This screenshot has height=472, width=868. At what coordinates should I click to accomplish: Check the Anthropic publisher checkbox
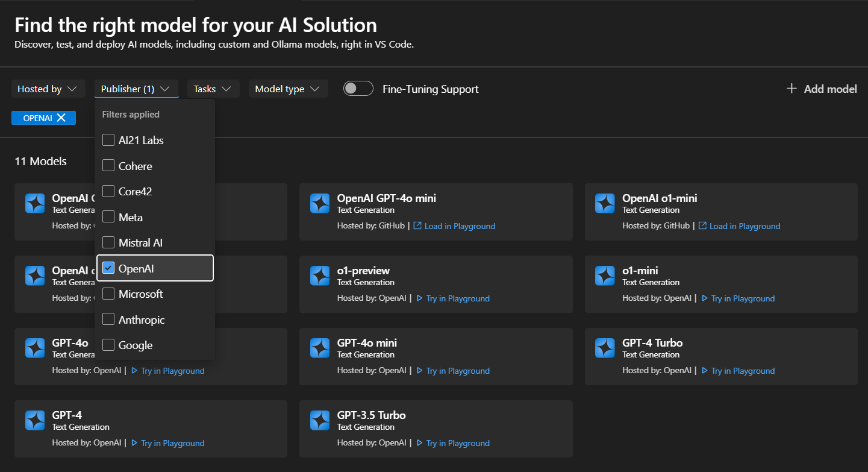pyautogui.click(x=108, y=319)
